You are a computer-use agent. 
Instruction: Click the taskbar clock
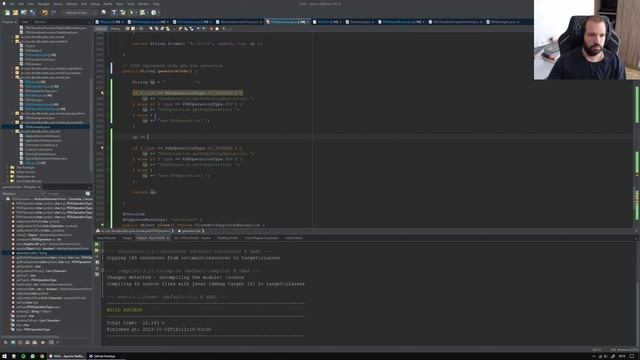pyautogui.click(x=622, y=356)
